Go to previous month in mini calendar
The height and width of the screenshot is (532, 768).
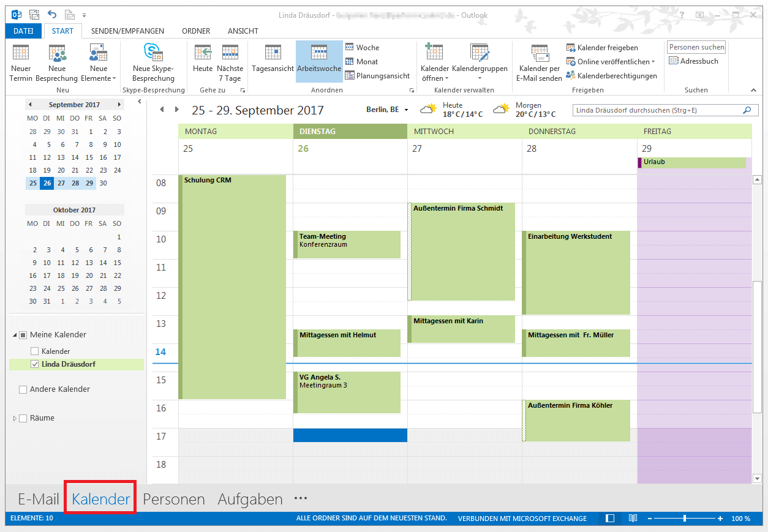(30, 105)
